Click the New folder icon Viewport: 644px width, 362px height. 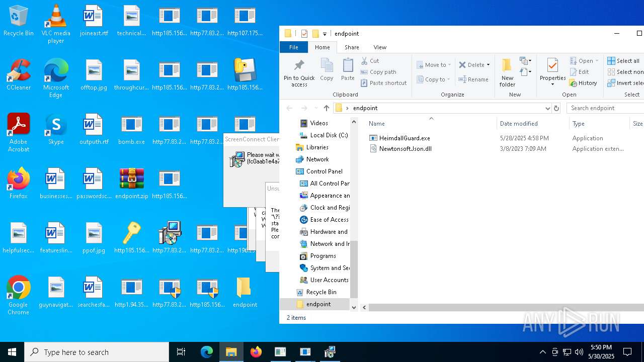coord(507,72)
